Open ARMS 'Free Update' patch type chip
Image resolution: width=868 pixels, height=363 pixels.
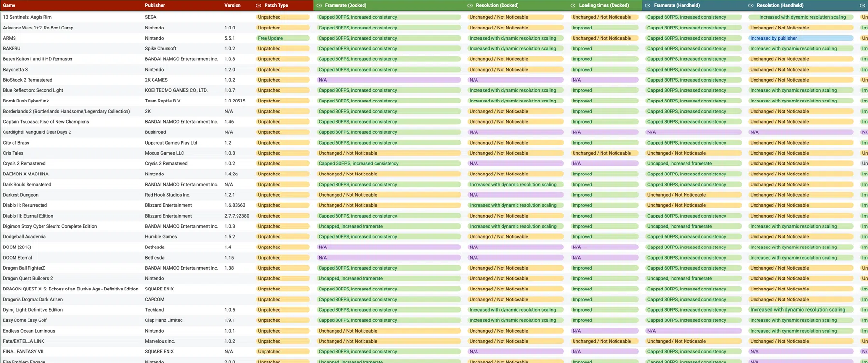click(x=283, y=38)
